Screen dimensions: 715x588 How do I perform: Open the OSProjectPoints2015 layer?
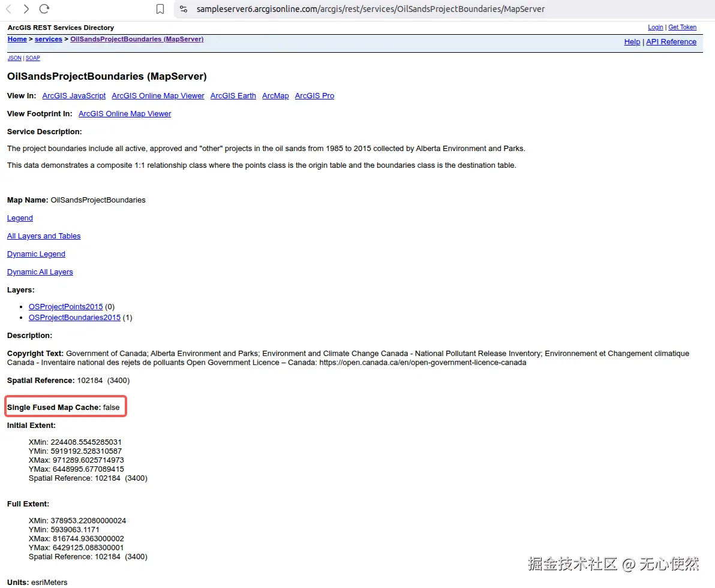65,307
